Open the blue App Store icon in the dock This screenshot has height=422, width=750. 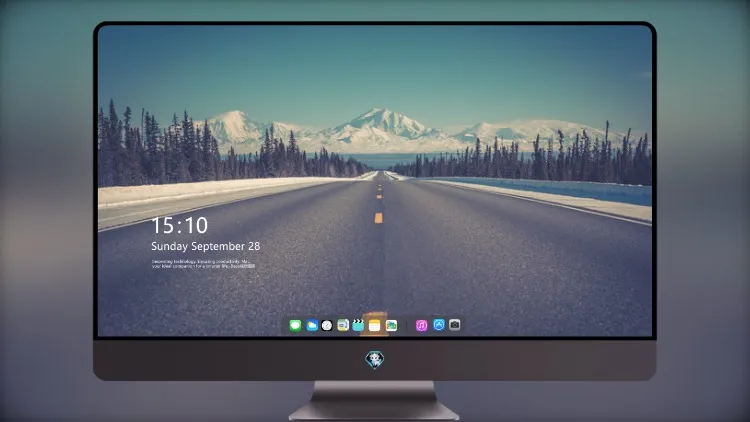tap(439, 325)
